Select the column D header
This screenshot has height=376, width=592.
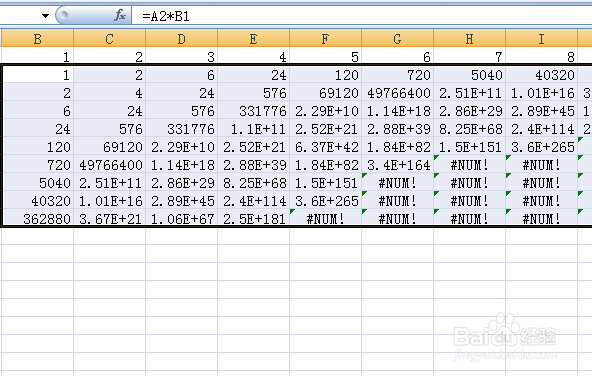coord(182,39)
